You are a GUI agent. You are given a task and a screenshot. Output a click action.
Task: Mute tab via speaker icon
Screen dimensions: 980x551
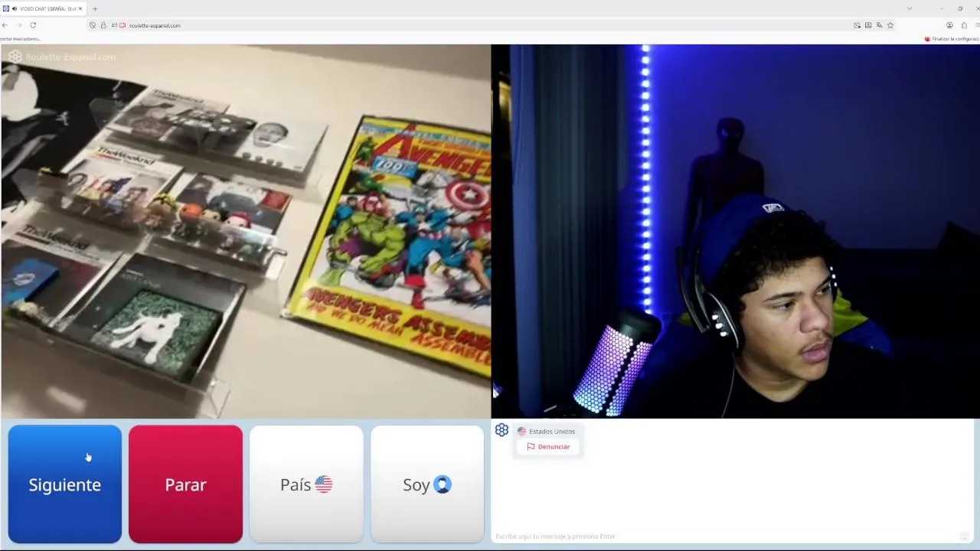coord(15,8)
